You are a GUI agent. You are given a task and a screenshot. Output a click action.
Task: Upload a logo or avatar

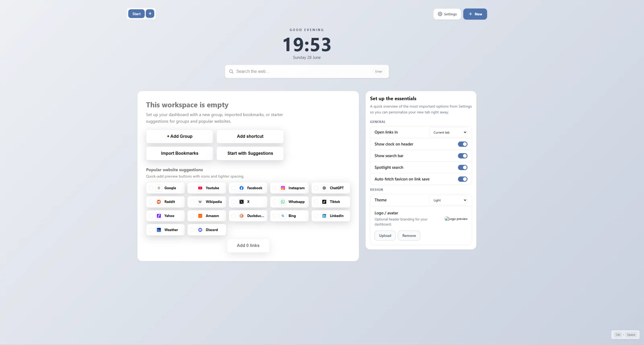pos(385,236)
